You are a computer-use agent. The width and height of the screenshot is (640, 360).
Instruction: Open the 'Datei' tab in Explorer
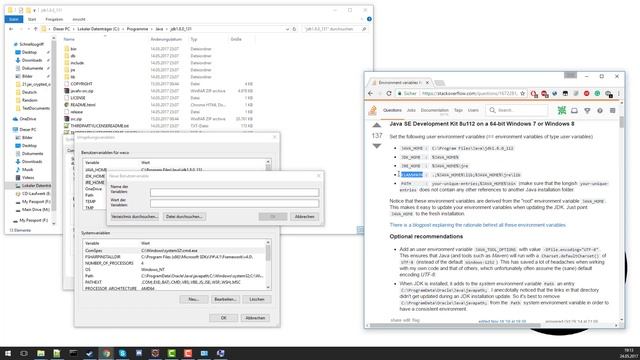14,19
